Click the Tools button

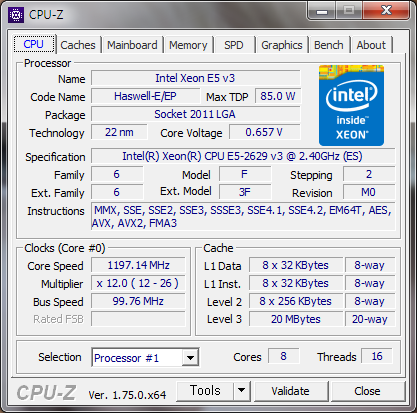(205, 391)
